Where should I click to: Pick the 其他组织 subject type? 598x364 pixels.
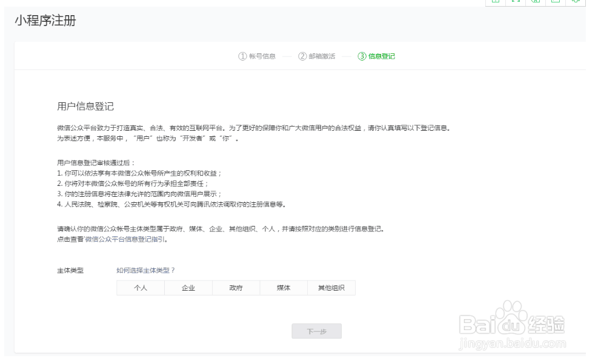(331, 288)
